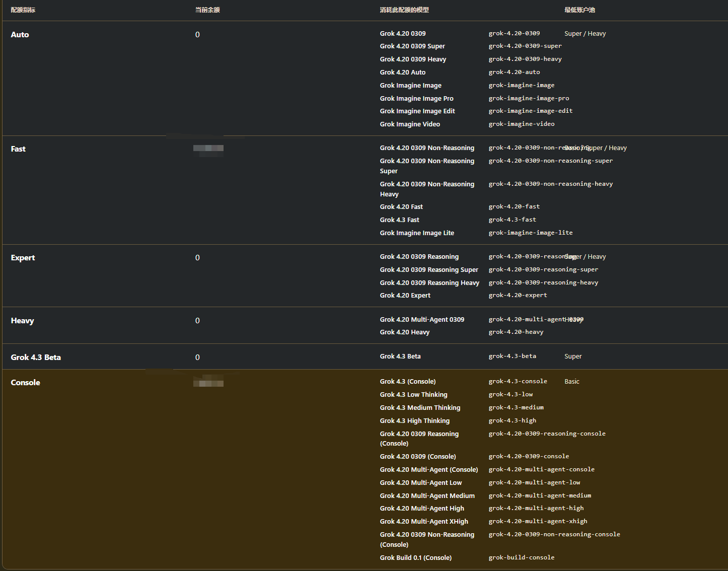The width and height of the screenshot is (728, 571).
Task: Click the model ID grok-4.20-fast
Action: [514, 206]
